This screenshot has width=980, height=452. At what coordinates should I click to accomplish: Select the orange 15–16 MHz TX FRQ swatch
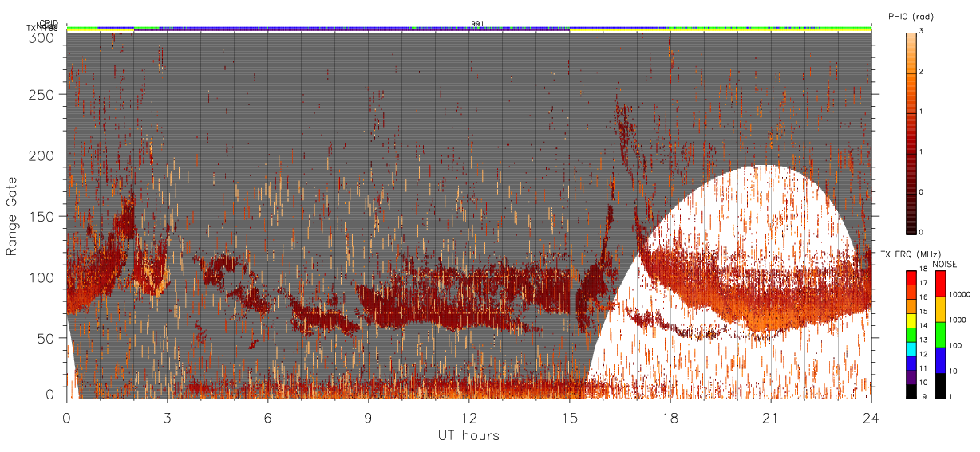click(911, 305)
